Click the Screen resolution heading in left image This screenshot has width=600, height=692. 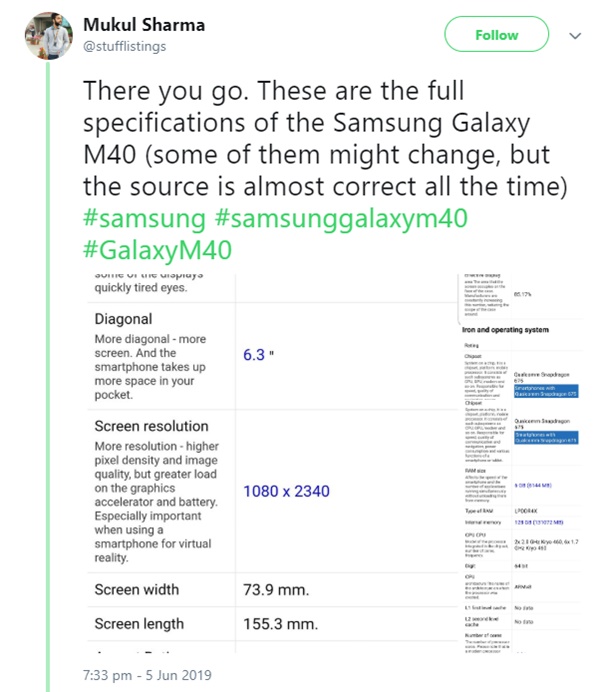pos(151,426)
